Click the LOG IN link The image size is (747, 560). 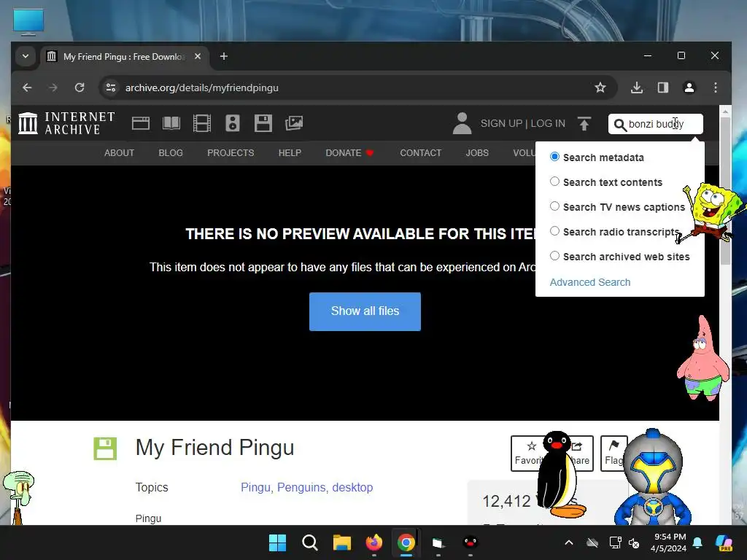click(548, 123)
